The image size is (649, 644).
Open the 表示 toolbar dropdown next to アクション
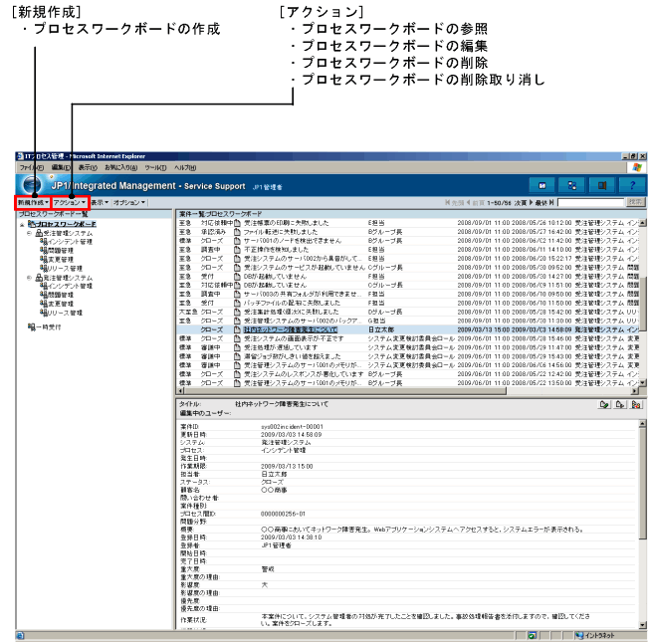[100, 202]
